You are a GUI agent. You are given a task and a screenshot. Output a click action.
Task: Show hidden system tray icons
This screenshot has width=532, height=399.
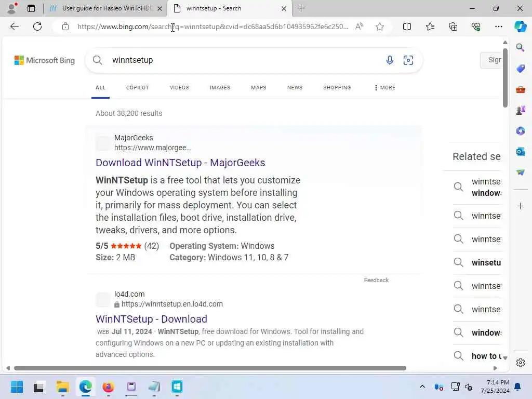[x=422, y=387]
